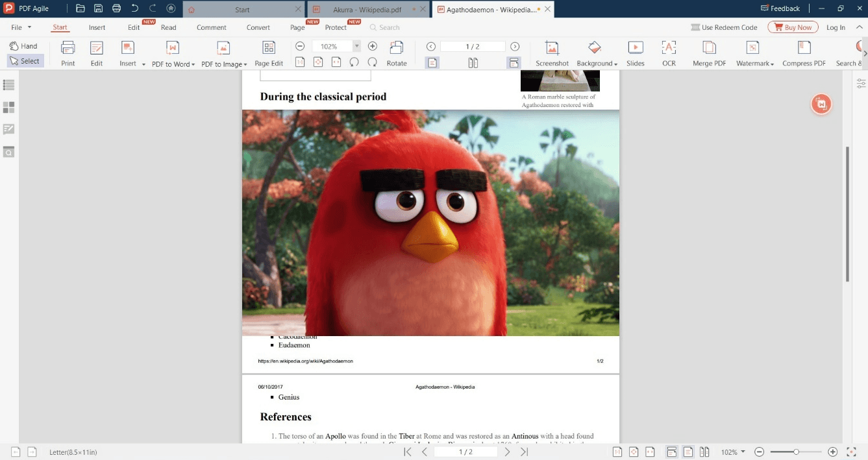The width and height of the screenshot is (868, 460).
Task: Click the Redo arrow icon
Action: [153, 8]
